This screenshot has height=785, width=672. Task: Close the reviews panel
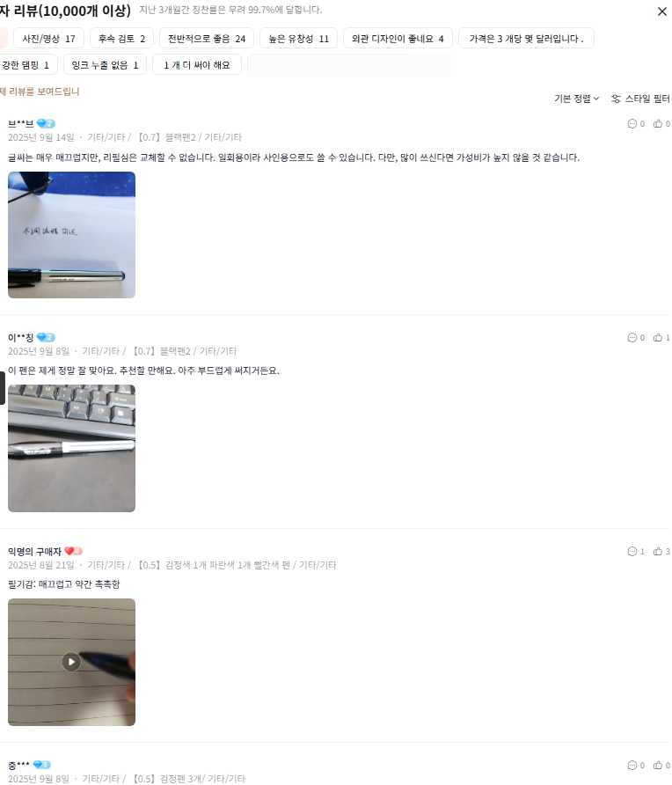(662, 11)
